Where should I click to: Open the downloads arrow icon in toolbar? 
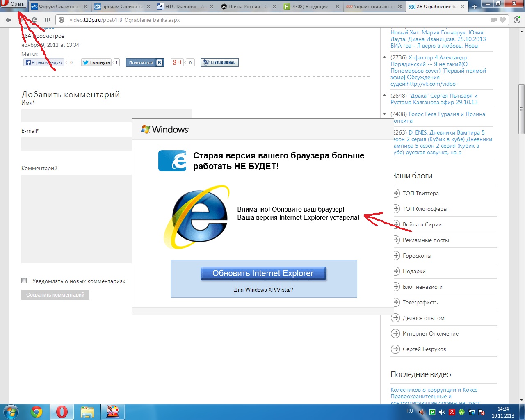pos(517,20)
